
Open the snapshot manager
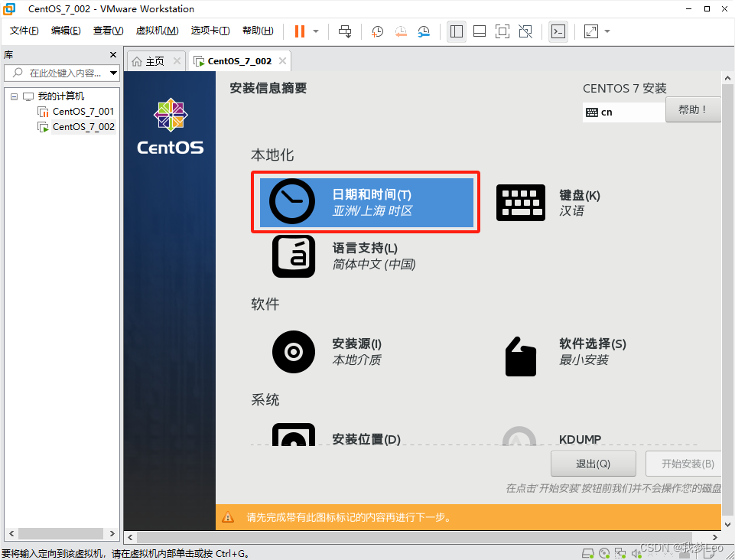pyautogui.click(x=423, y=31)
